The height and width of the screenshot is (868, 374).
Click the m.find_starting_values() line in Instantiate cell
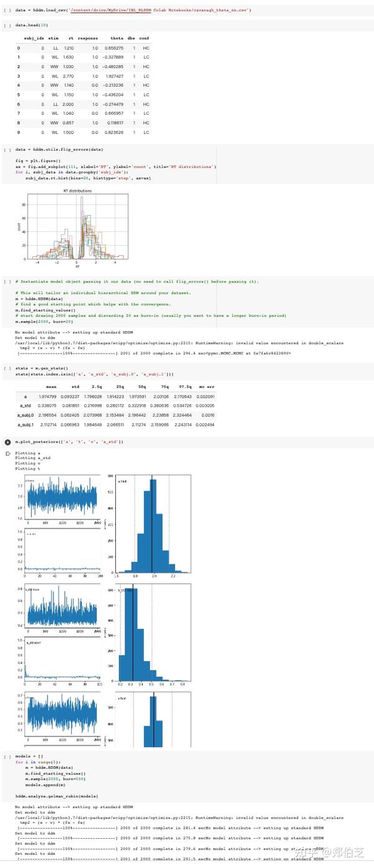click(45, 310)
